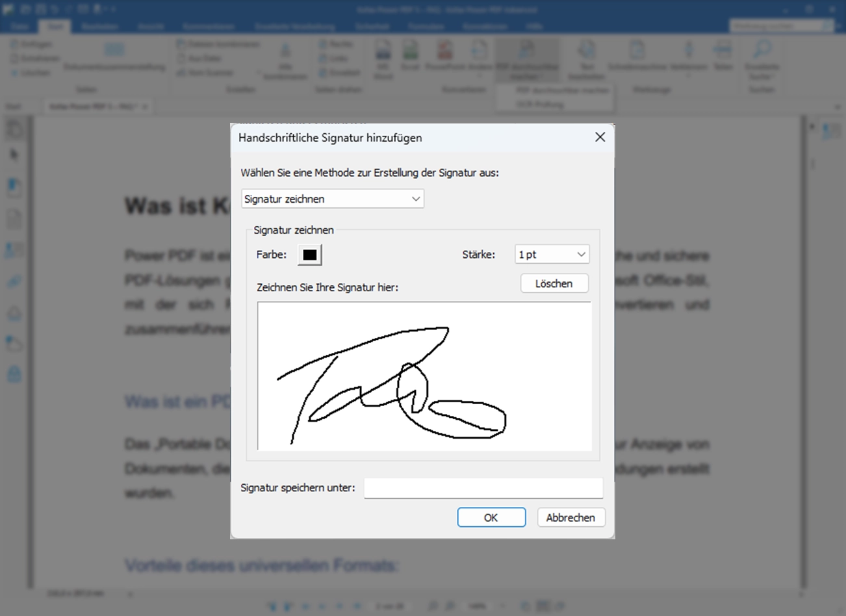Click the padlock icon in left sidebar
This screenshot has width=846, height=616.
[x=14, y=374]
